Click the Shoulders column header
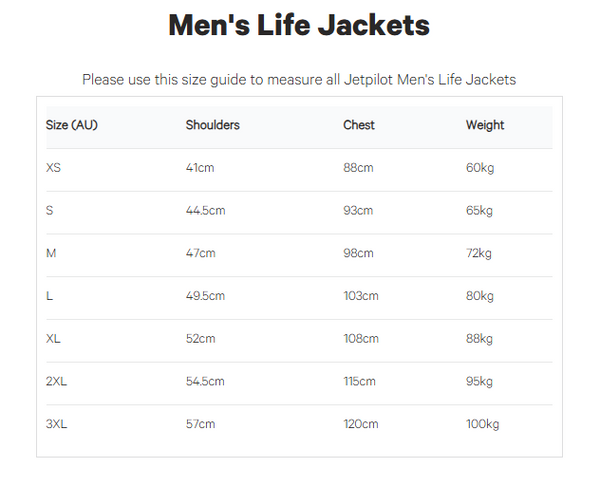Screen dimensions: 600x486 [213, 126]
